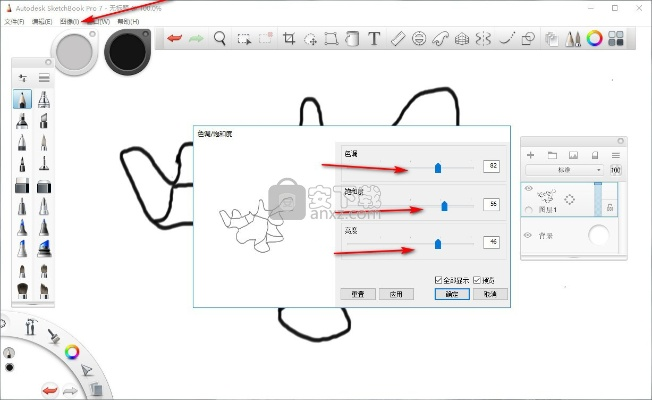Toggle the preview checkbox in the dialog
This screenshot has width=652, height=400.
(x=477, y=280)
